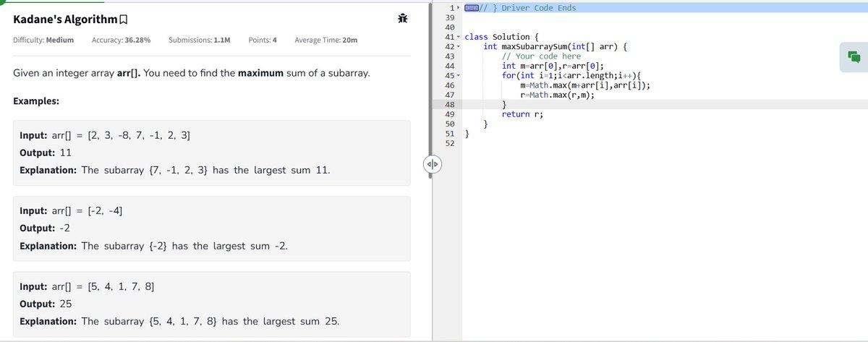This screenshot has width=868, height=342.
Task: Open the green chat bubble icon
Action: [x=853, y=58]
